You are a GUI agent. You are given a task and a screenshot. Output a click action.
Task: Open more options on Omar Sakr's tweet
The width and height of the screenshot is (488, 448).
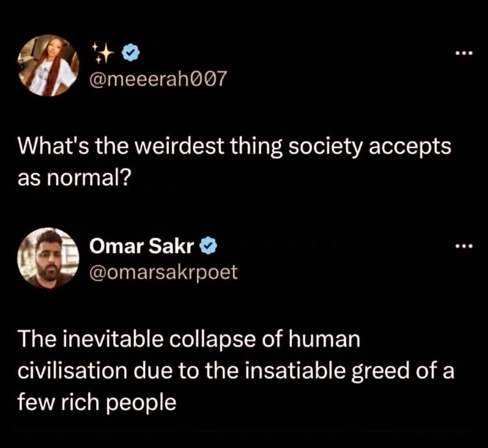[x=464, y=247]
